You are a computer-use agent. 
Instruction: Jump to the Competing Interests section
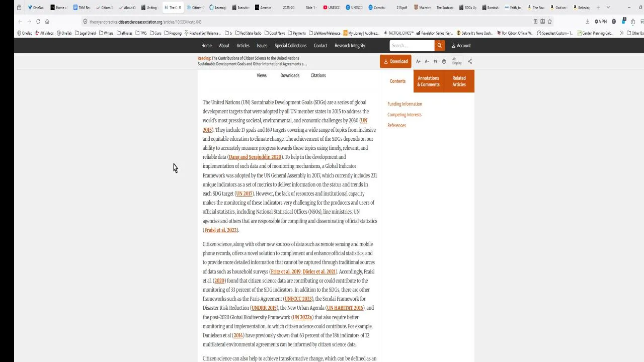coord(404,115)
